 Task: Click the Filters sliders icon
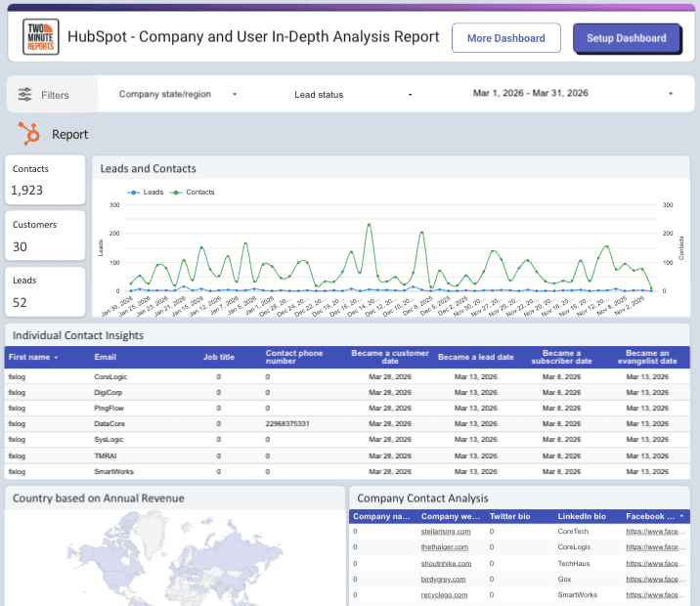point(24,95)
